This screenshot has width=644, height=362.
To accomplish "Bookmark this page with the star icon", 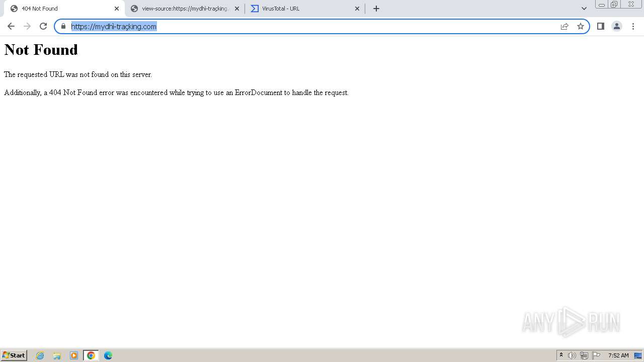I will [581, 26].
